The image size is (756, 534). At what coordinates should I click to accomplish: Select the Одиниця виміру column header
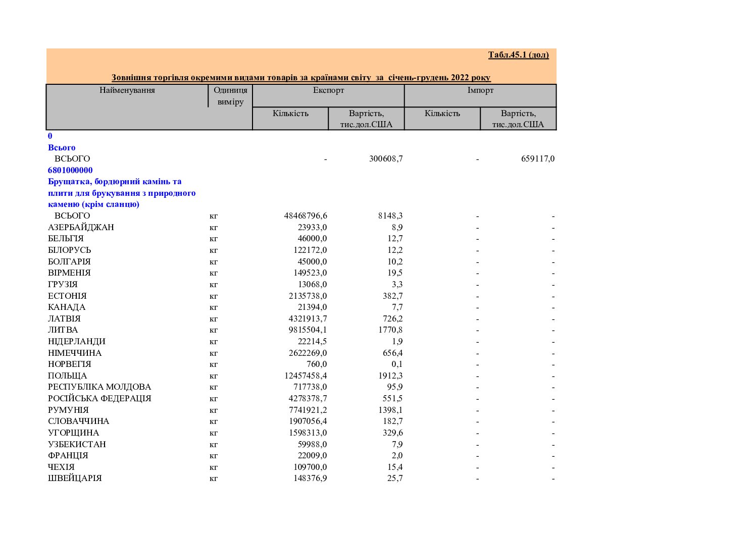click(230, 96)
